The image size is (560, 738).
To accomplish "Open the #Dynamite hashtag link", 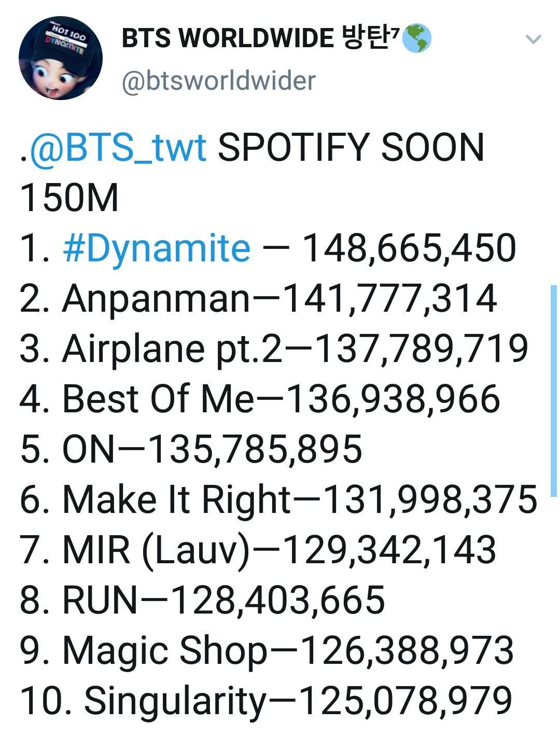I will pos(156,248).
